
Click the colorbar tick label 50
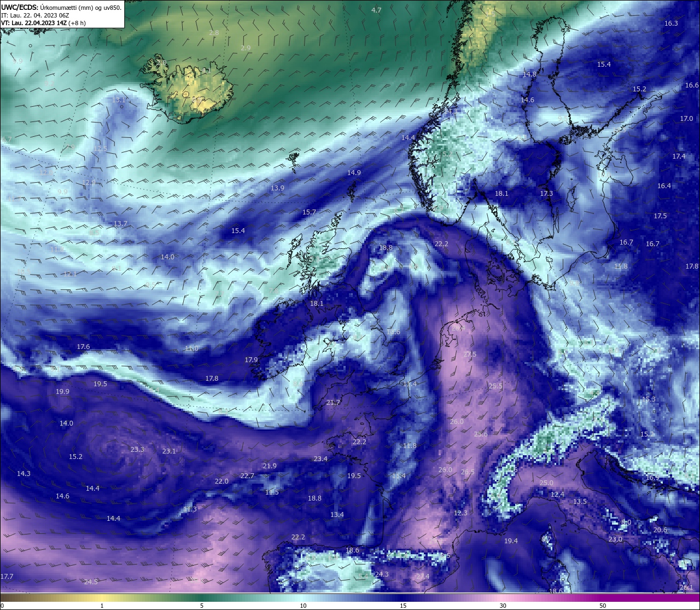[x=603, y=606]
